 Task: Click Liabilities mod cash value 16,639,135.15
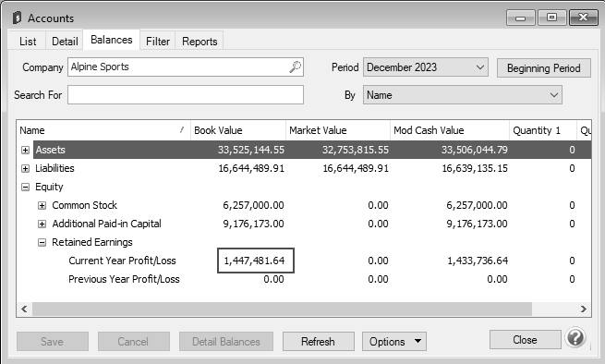coord(475,168)
